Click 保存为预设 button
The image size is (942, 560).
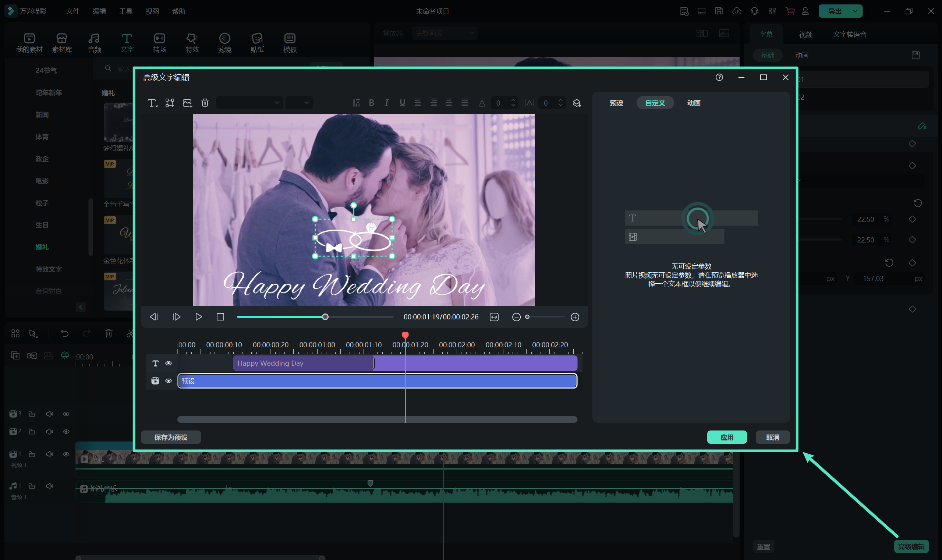point(171,437)
